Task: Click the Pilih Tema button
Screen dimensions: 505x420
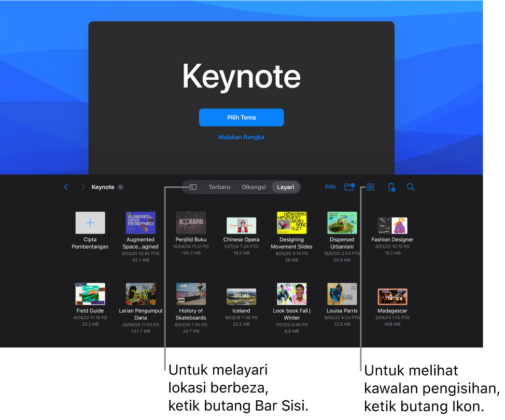Action: click(242, 118)
